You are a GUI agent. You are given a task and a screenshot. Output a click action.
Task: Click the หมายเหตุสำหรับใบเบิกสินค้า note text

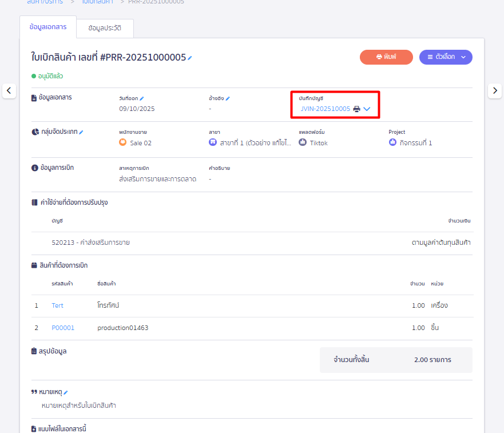pyautogui.click(x=79, y=406)
